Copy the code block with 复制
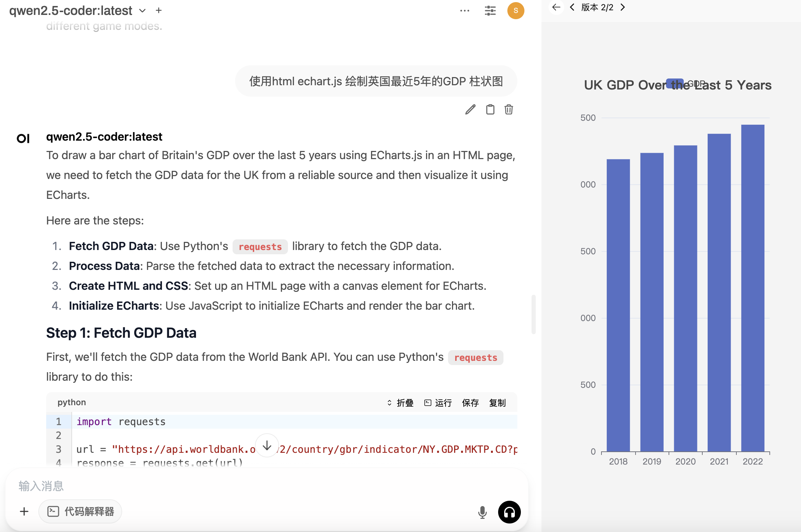The width and height of the screenshot is (801, 532). [497, 403]
